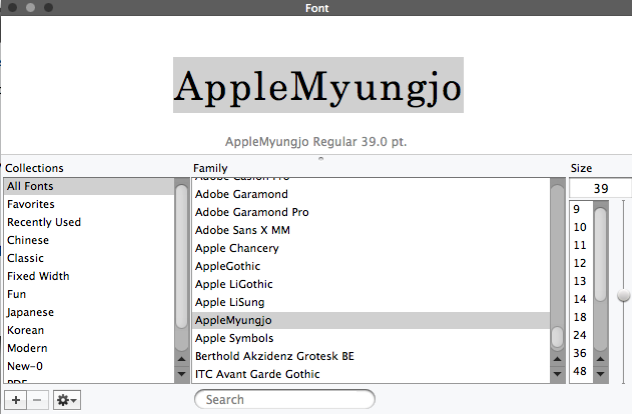Click Family list scroll down arrow
This screenshot has width=632, height=414.
(x=557, y=374)
